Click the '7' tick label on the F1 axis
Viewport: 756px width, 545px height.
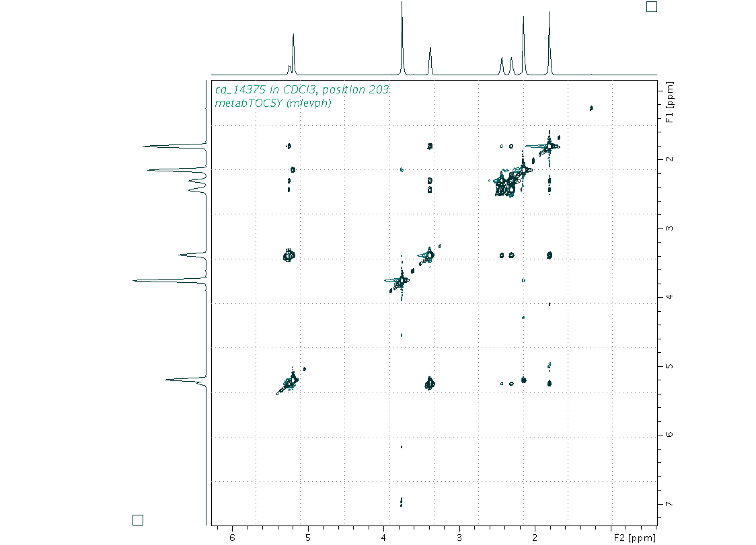coord(669,504)
